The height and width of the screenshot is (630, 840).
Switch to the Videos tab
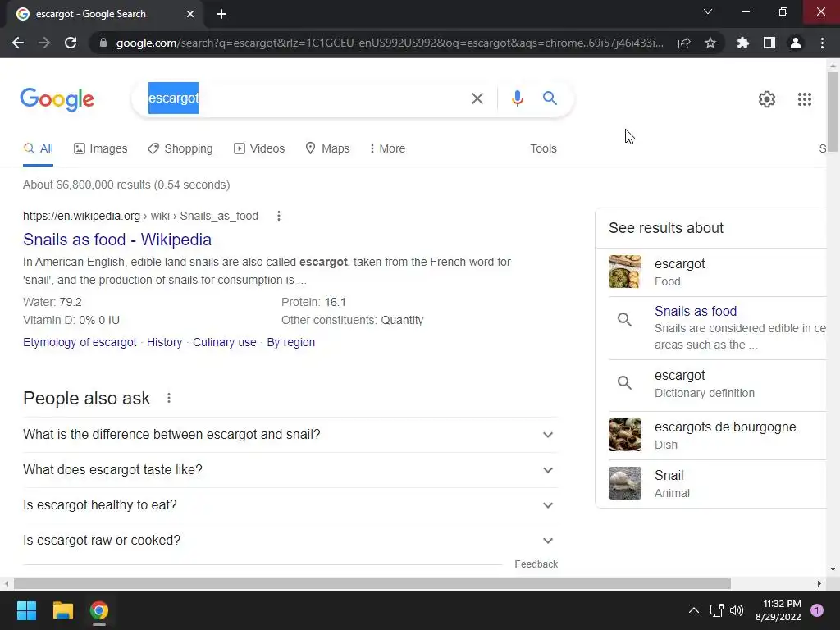259,148
